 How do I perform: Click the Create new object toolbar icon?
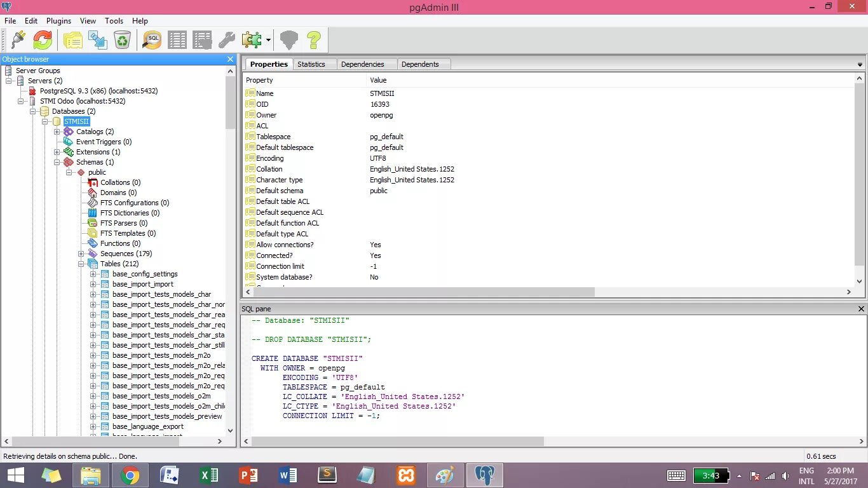click(x=98, y=40)
